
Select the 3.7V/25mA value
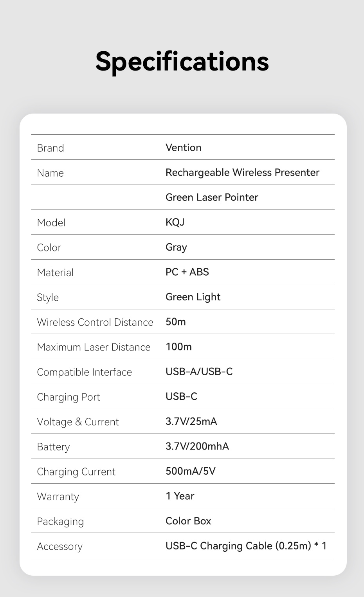click(191, 422)
